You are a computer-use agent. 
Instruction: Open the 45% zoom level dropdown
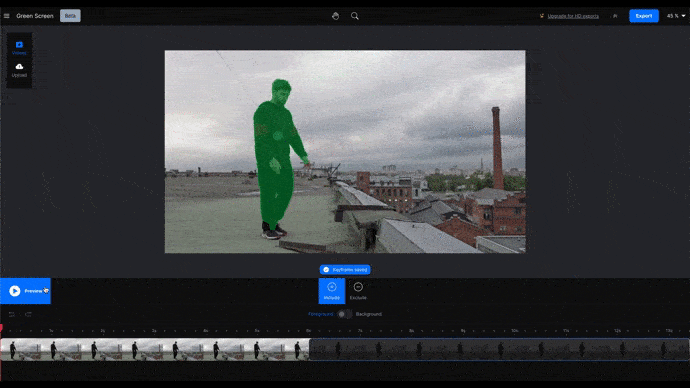[x=676, y=16]
